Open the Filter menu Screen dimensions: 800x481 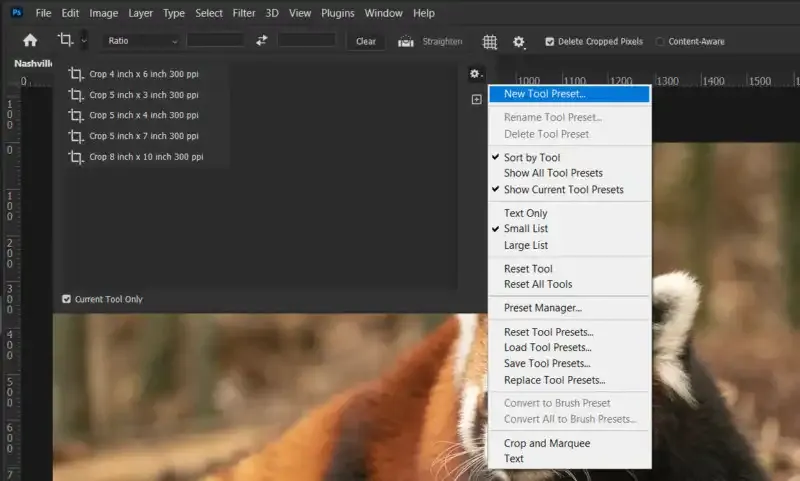point(243,13)
